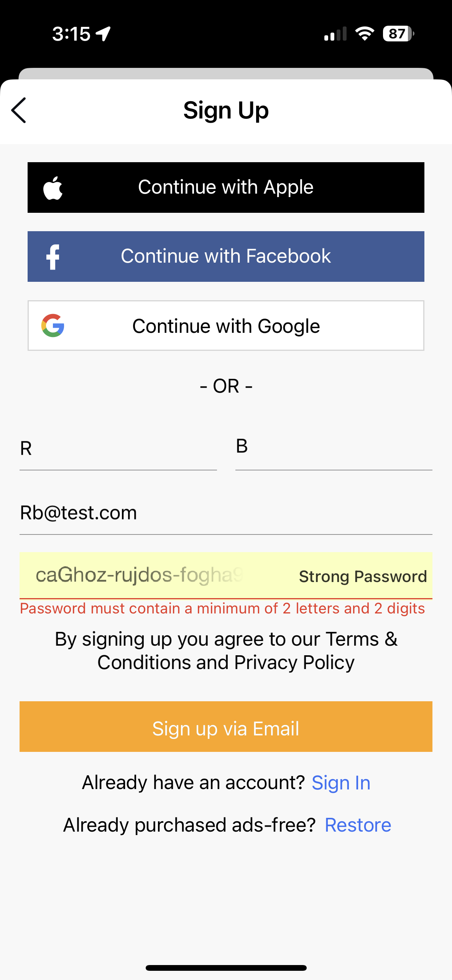Focus the last name field containing B
The height and width of the screenshot is (980, 452).
click(x=334, y=447)
